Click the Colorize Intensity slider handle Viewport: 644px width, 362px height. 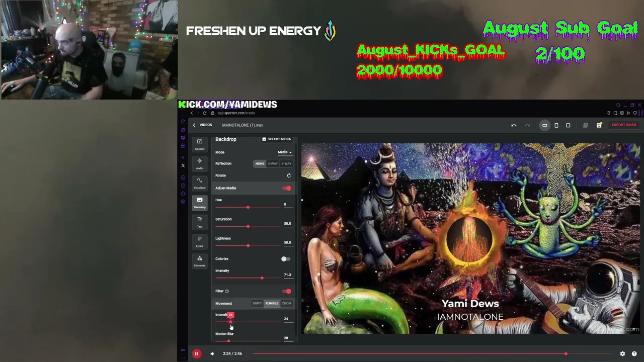[x=262, y=278]
